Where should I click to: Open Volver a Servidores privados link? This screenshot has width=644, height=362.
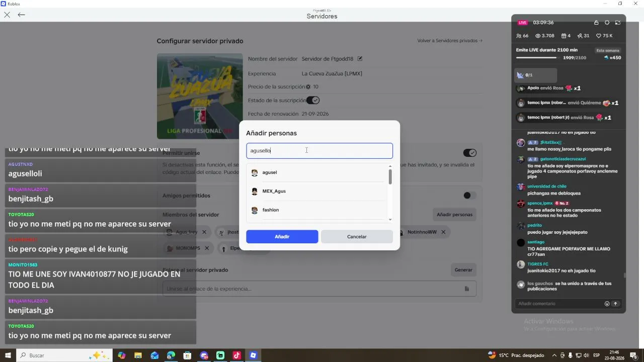450,41
